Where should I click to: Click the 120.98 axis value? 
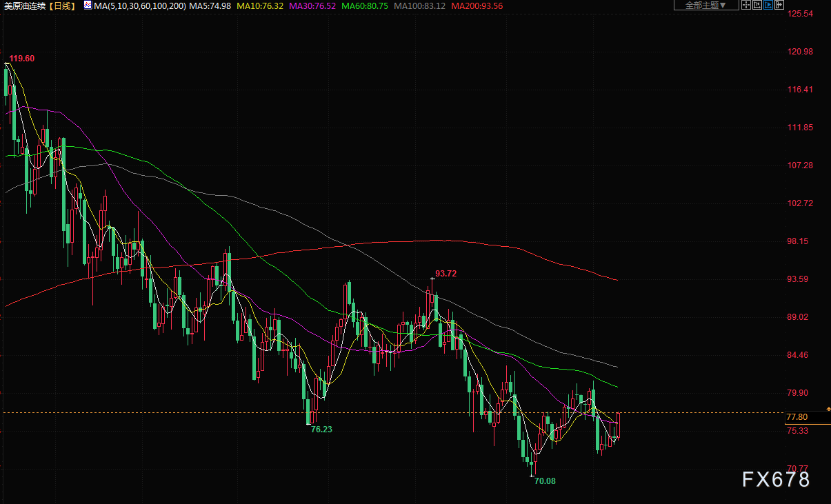(800, 52)
